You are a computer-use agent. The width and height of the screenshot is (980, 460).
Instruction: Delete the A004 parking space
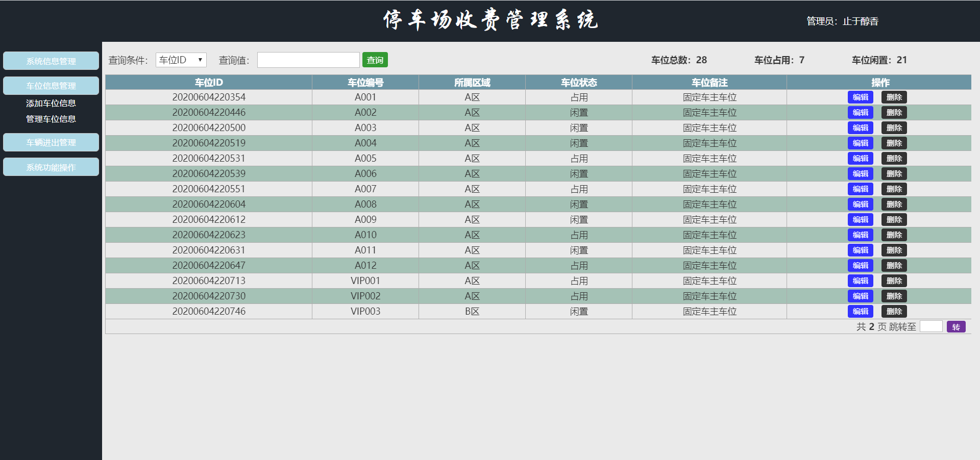click(894, 143)
